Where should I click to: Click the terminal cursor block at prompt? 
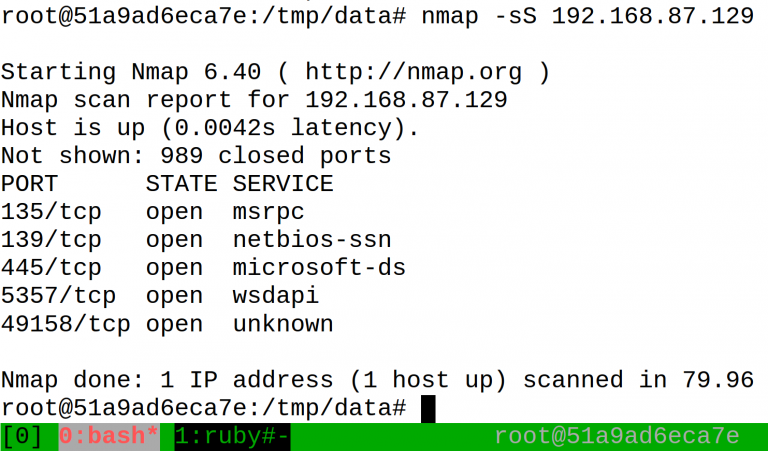tap(428, 409)
